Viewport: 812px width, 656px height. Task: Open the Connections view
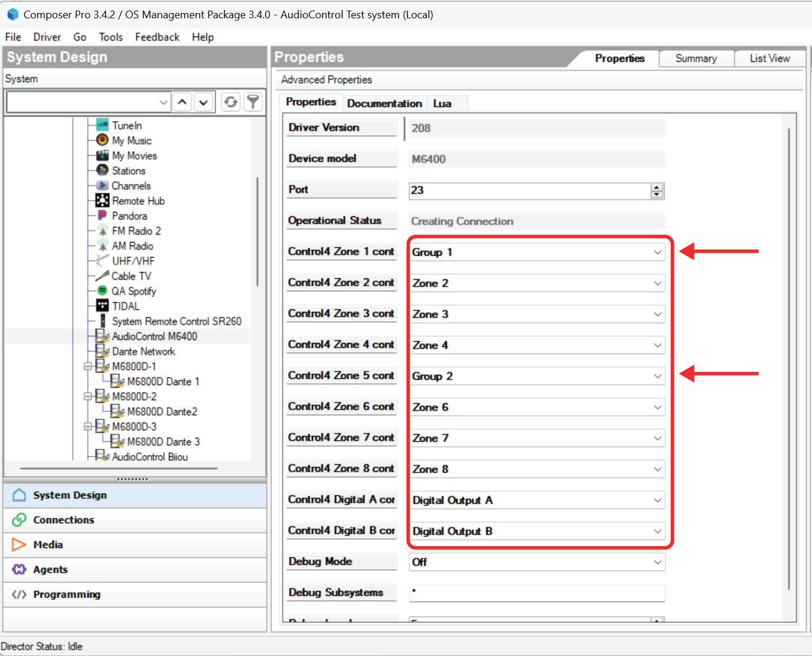(64, 520)
